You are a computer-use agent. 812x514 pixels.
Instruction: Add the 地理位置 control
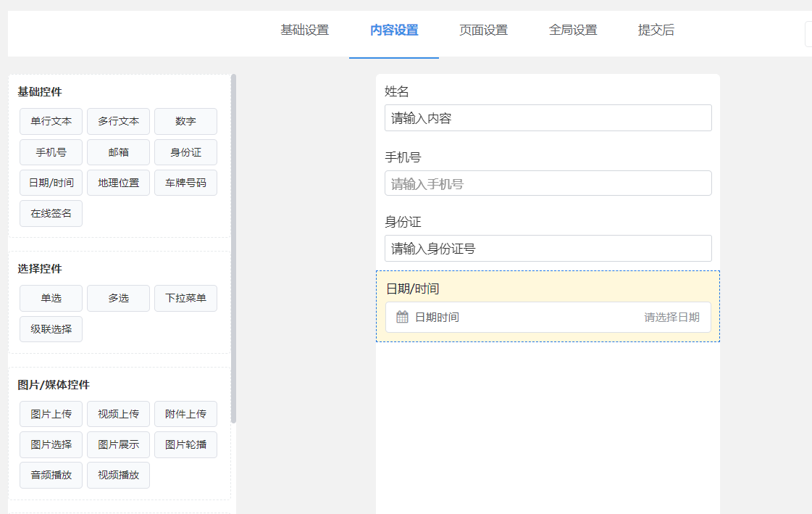pos(118,183)
